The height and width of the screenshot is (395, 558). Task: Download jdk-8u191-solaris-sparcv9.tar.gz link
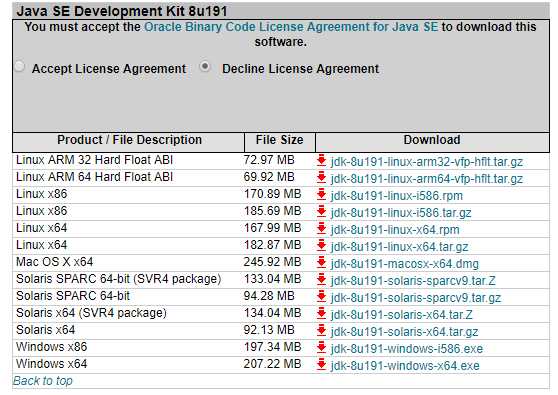click(x=416, y=297)
